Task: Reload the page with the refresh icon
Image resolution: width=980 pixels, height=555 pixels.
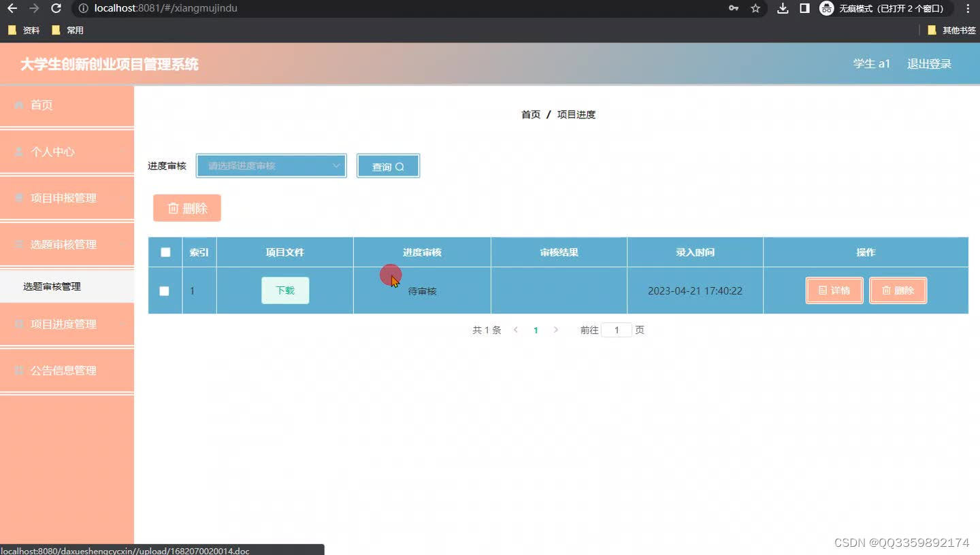Action: (56, 8)
